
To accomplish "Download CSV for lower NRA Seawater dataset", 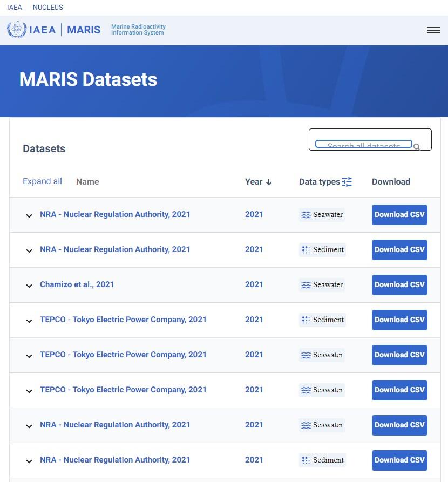I will pos(399,425).
